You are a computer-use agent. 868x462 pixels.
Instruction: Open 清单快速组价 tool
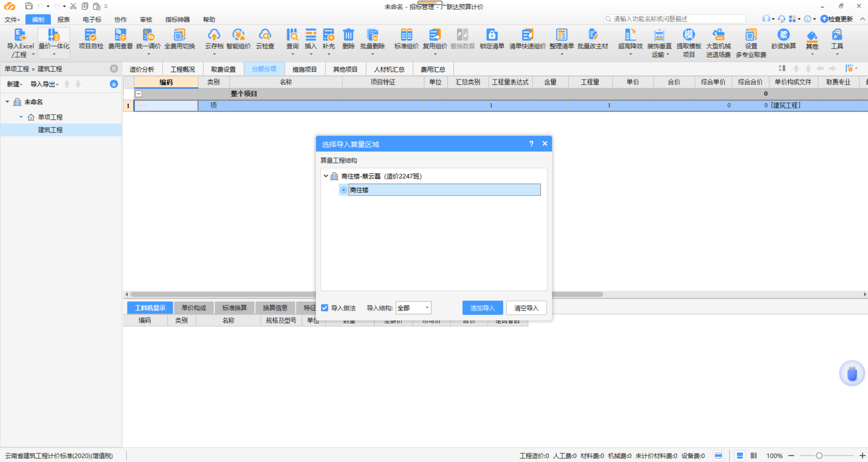(x=527, y=39)
